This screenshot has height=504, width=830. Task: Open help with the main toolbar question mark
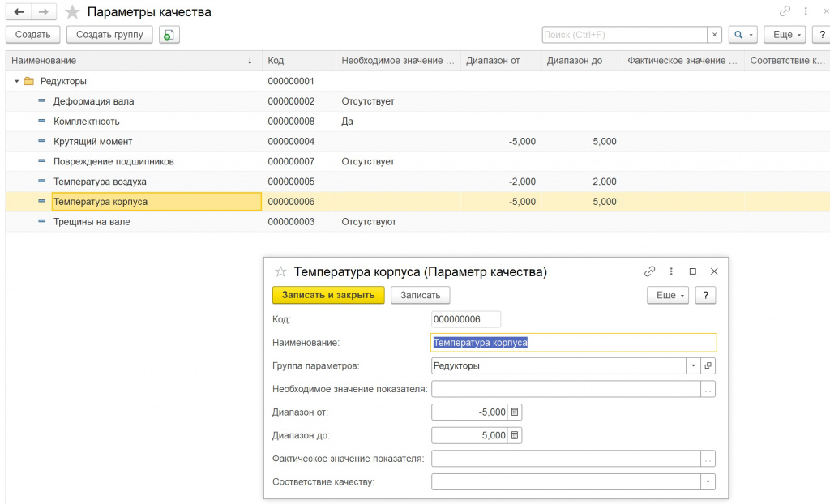pos(822,35)
